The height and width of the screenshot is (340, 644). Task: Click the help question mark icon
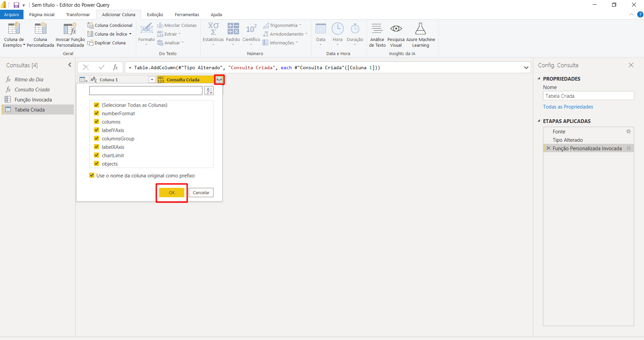point(640,14)
